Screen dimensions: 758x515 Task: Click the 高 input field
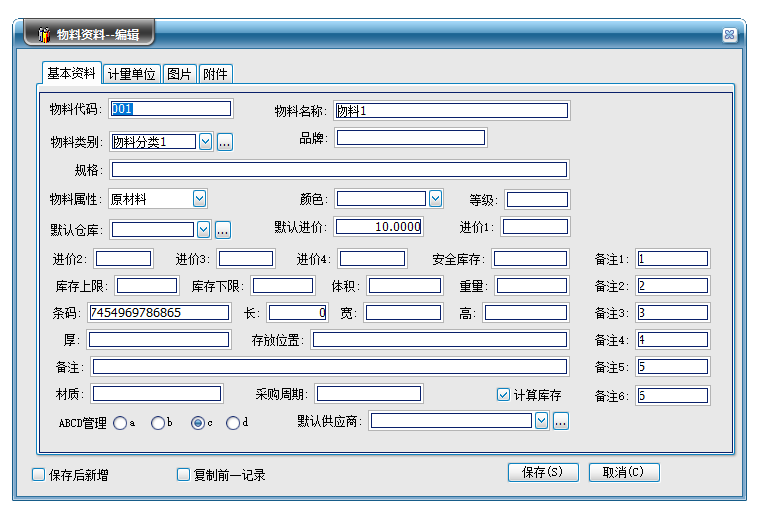(526, 312)
